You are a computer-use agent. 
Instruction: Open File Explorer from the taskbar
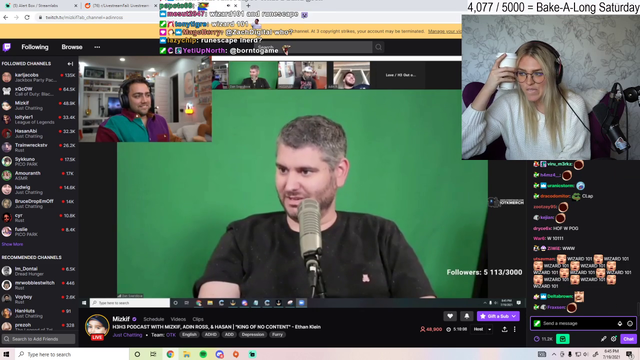187,354
